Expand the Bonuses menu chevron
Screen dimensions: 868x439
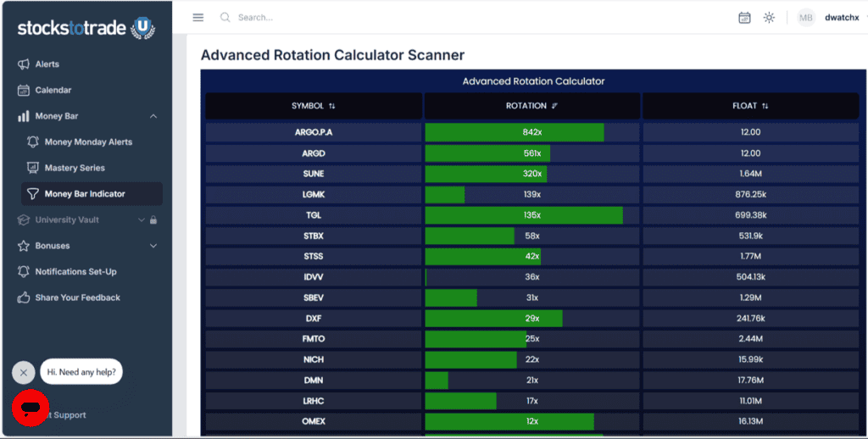[x=153, y=246]
